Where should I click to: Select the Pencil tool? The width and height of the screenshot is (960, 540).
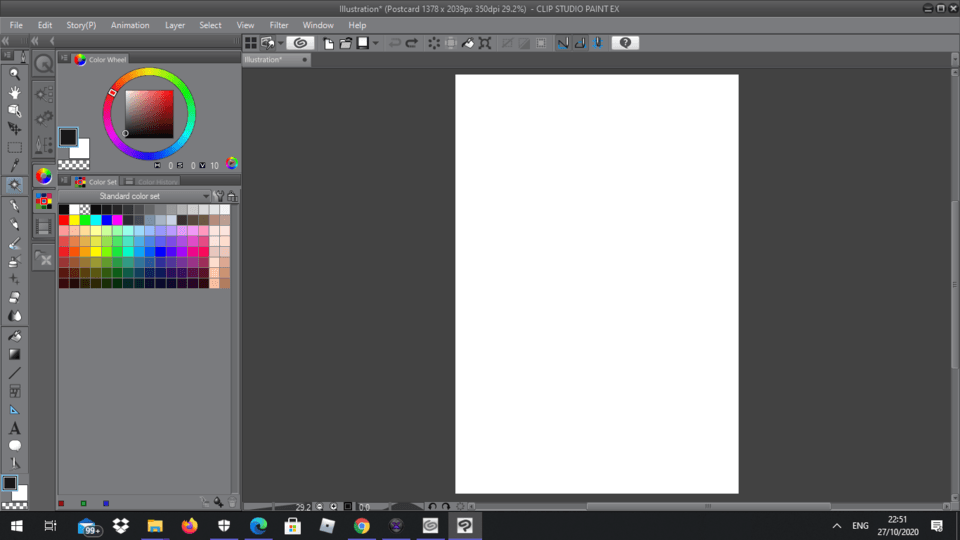15,224
